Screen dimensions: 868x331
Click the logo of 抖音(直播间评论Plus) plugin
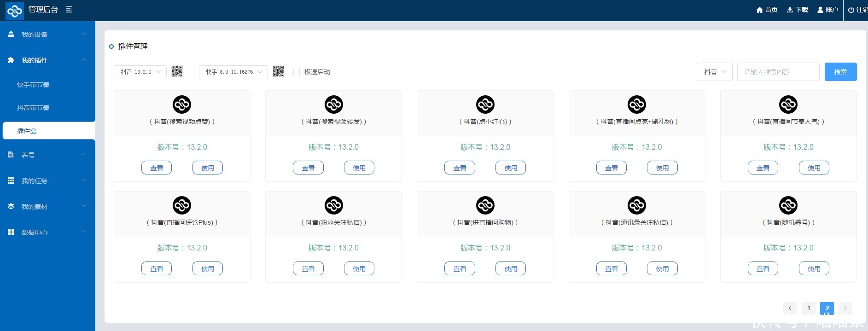click(x=182, y=205)
